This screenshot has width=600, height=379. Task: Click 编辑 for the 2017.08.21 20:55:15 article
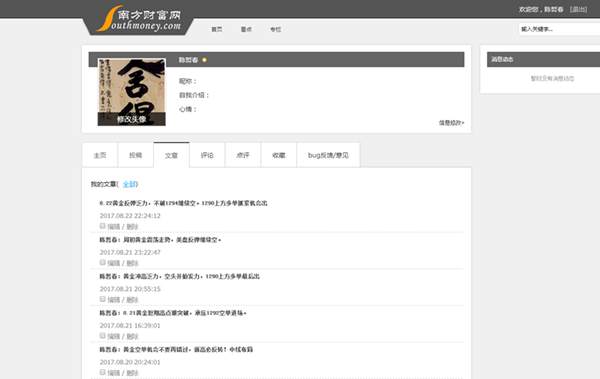click(114, 299)
